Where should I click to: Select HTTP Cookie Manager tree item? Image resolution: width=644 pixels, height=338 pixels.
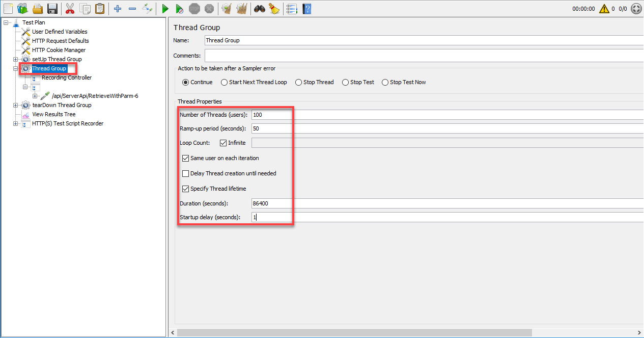[59, 50]
